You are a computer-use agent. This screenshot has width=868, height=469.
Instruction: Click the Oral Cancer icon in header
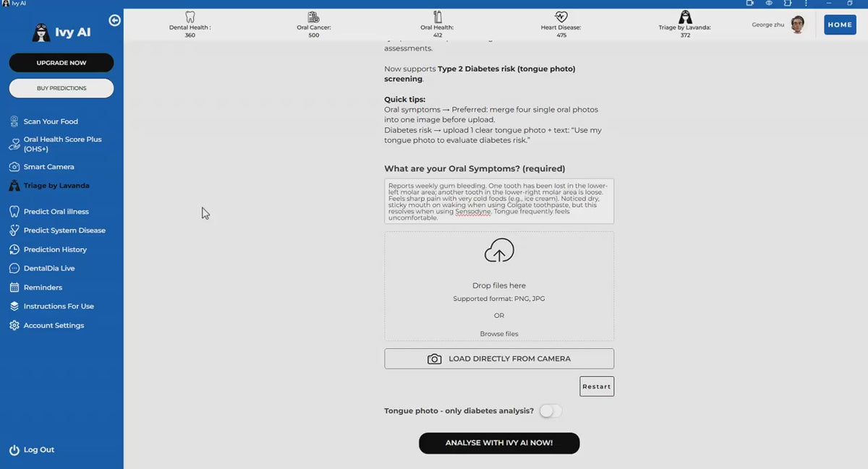(x=313, y=17)
